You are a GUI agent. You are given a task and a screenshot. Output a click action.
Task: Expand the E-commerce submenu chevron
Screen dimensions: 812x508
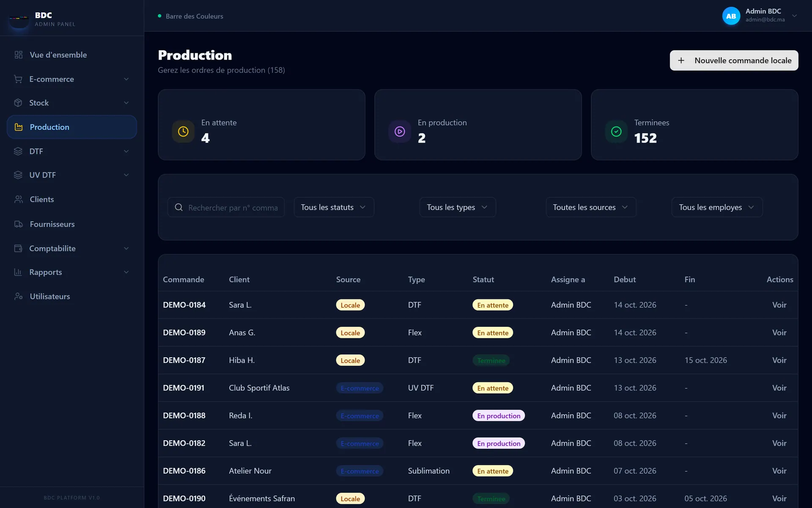click(x=126, y=79)
